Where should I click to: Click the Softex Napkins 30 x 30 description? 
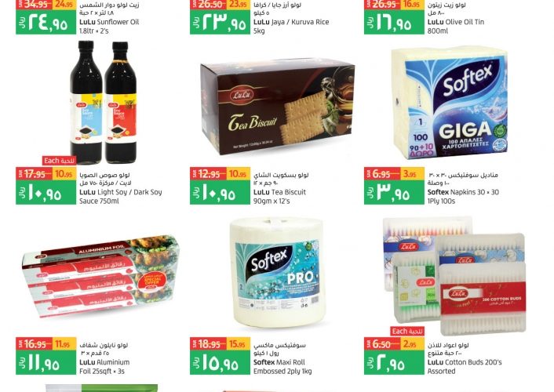463,197
